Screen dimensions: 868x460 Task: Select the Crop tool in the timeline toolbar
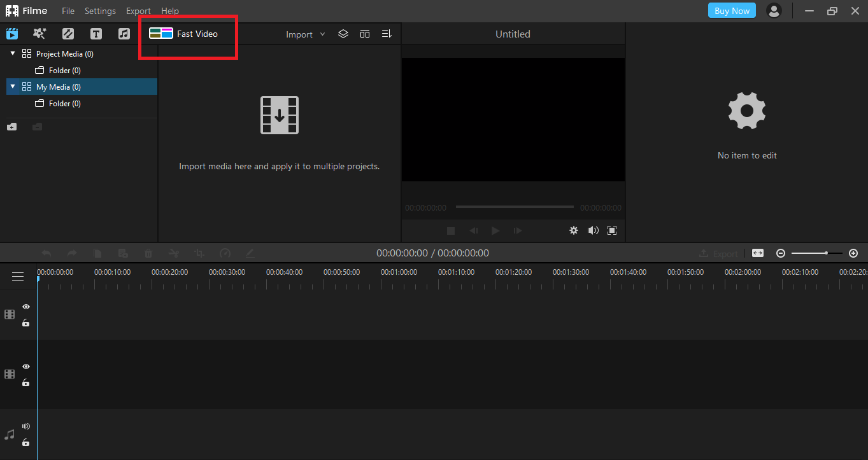(199, 253)
